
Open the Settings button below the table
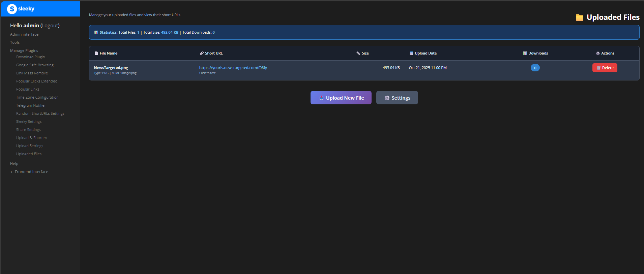click(397, 98)
